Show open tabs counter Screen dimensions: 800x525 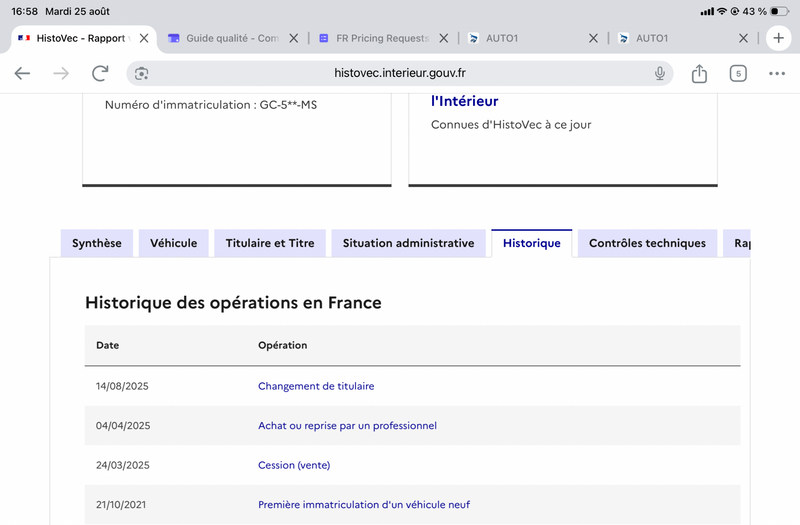click(x=738, y=73)
